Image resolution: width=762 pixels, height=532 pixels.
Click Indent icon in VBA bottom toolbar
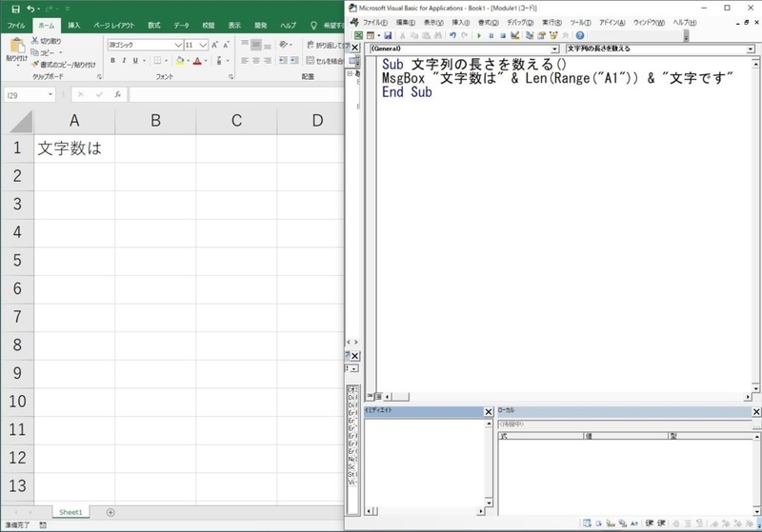[x=650, y=523]
